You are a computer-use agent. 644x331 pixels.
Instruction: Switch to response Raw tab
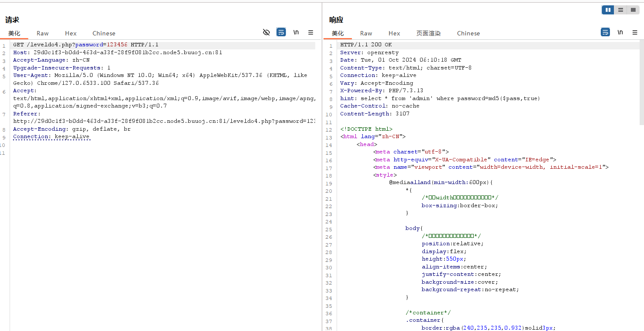click(366, 33)
